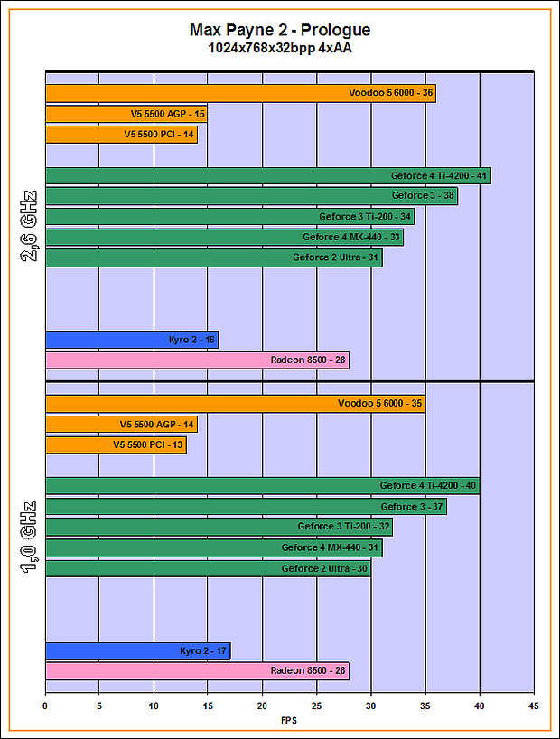This screenshot has width=560, height=739.
Task: Select the Geforce 4 Ti-4200 - 40 bar
Action: tap(262, 486)
